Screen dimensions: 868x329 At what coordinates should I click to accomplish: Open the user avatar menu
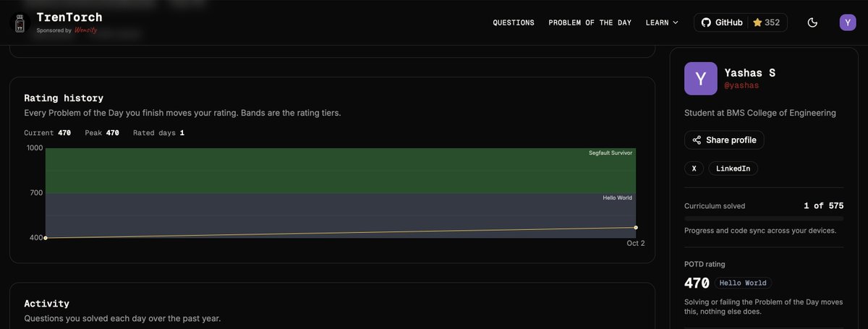(848, 22)
